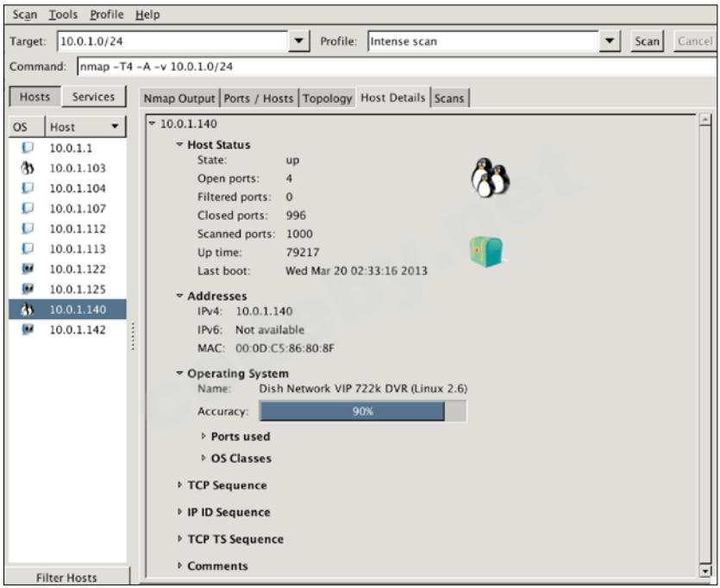Select the Host Details tab
Screen dimensions: 720x588
tap(392, 97)
